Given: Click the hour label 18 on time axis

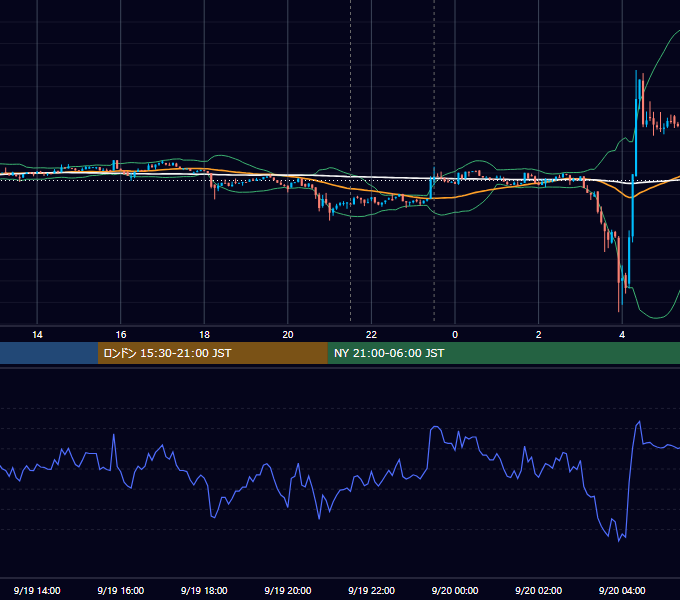Looking at the screenshot, I should coord(204,335).
